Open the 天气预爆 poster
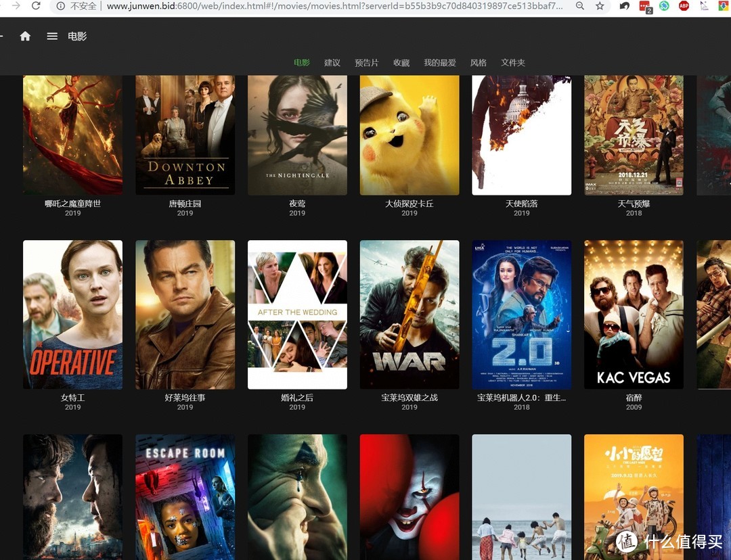Screen dimensions: 731x560 pyautogui.click(x=634, y=135)
